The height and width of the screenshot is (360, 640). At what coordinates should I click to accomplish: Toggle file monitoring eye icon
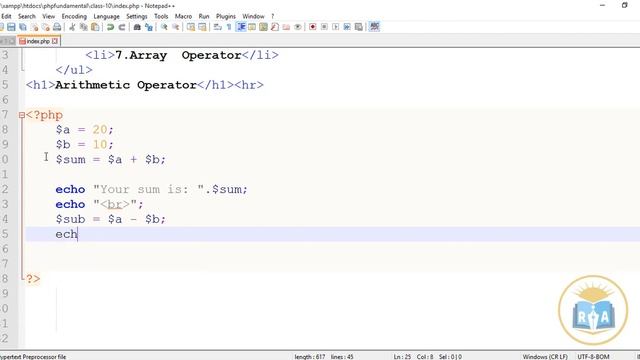tap(298, 27)
